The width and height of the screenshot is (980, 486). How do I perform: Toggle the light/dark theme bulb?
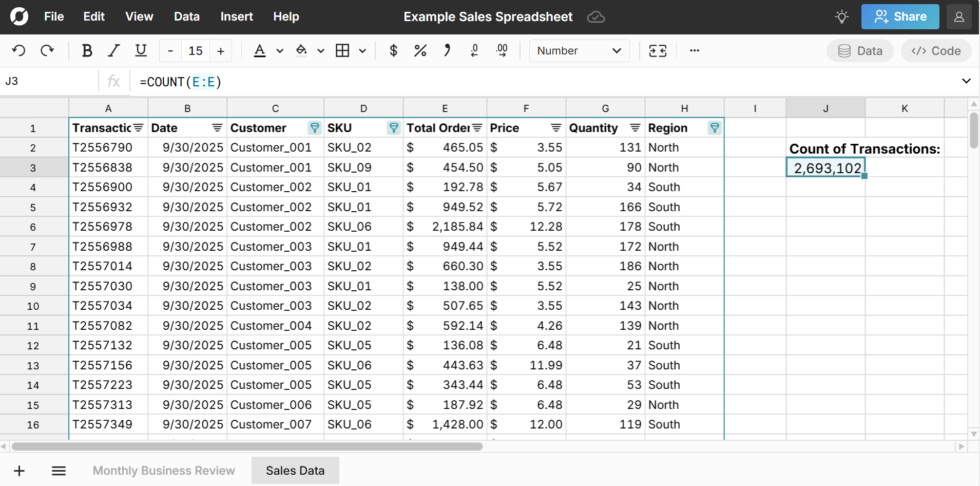(841, 17)
